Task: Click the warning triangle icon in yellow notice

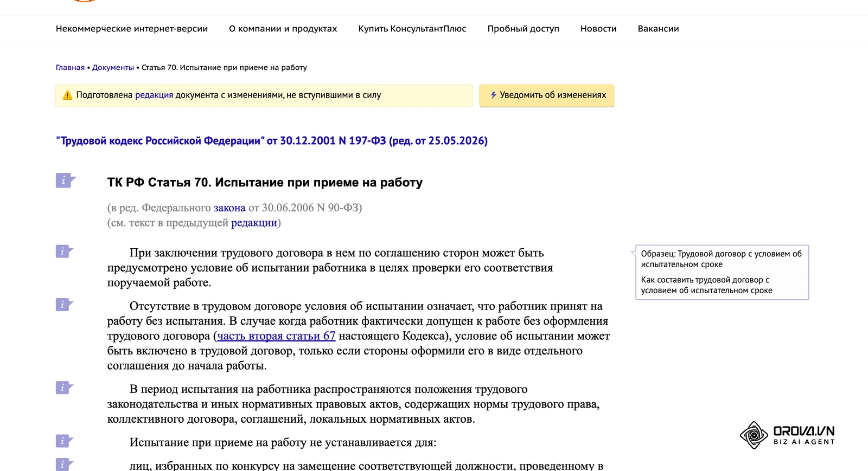Action: 67,95
